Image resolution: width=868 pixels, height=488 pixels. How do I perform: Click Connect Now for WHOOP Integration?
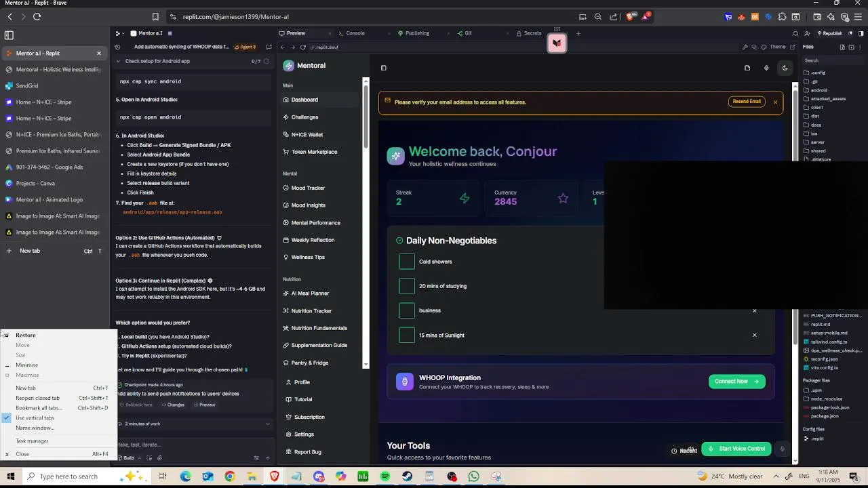coord(736,382)
